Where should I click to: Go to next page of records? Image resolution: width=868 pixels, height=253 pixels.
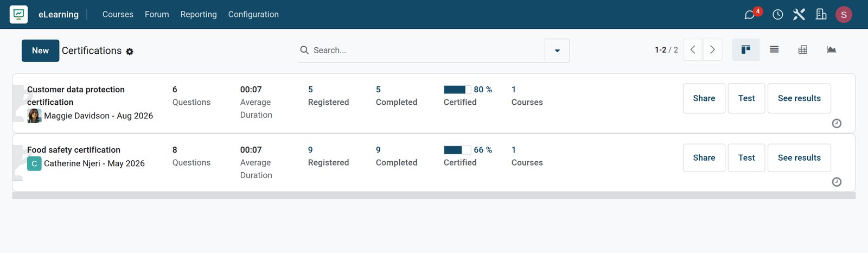click(x=712, y=49)
